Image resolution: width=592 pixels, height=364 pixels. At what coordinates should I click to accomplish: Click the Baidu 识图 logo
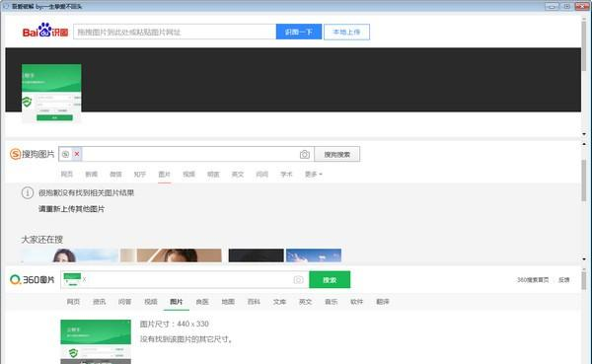point(45,32)
